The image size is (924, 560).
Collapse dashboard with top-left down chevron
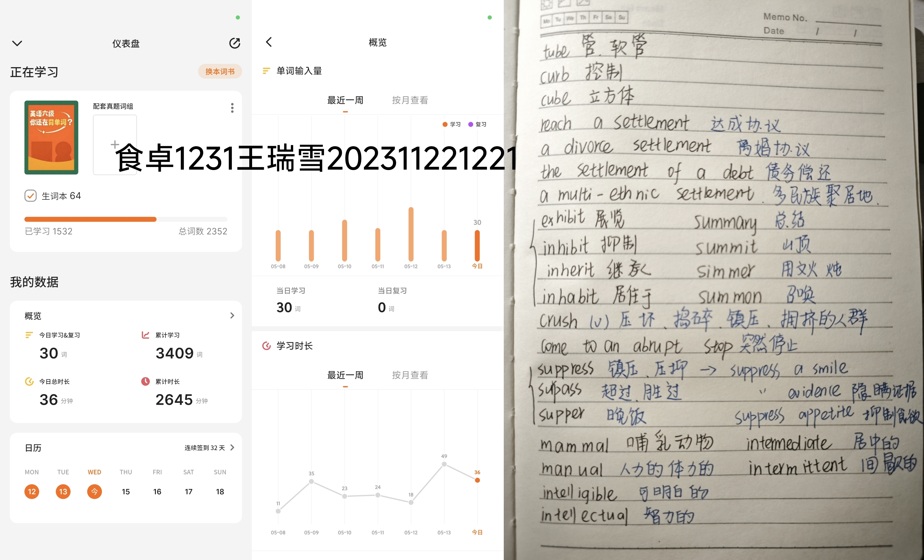[17, 44]
